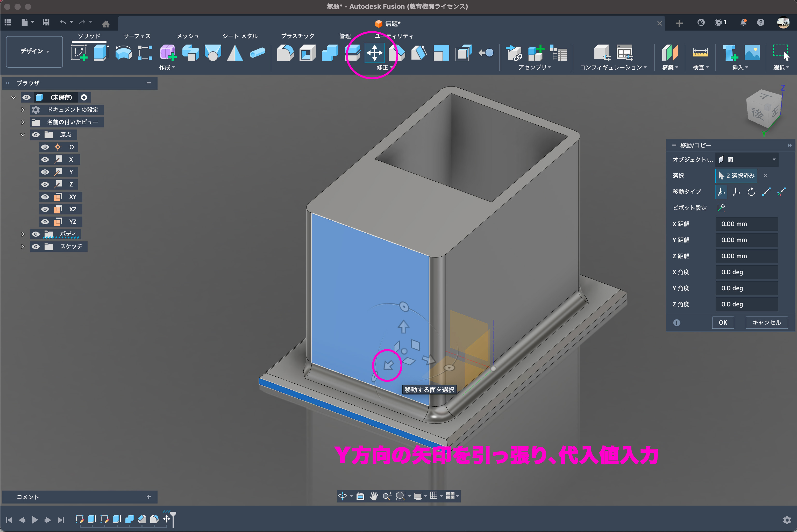Hide the XY origin plane

(45, 197)
